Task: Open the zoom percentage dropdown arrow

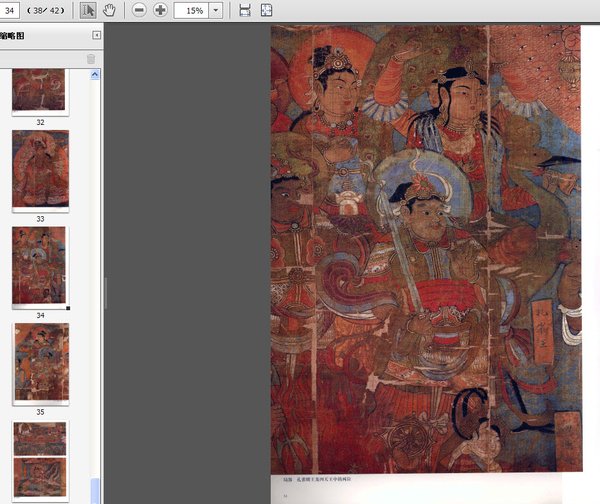Action: click(x=215, y=10)
